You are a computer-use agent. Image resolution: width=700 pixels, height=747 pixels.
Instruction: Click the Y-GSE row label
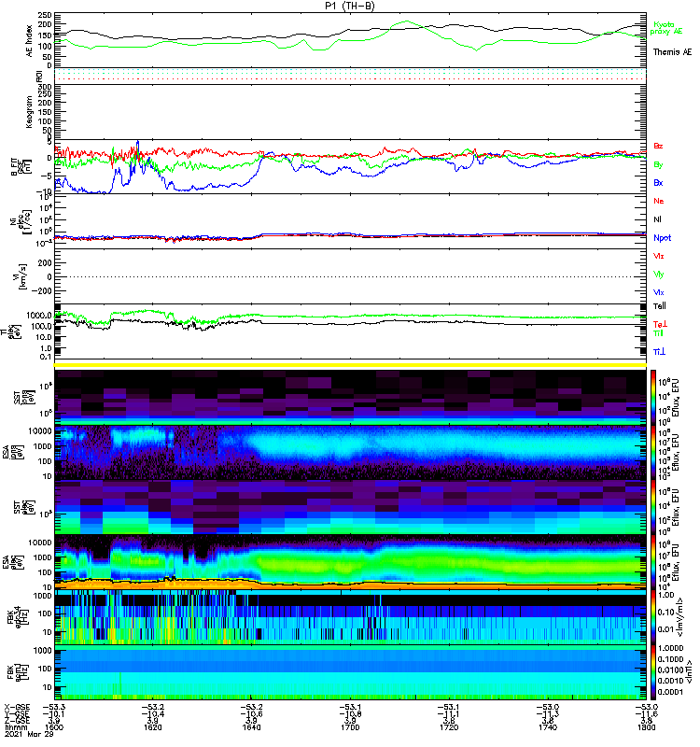point(17,713)
